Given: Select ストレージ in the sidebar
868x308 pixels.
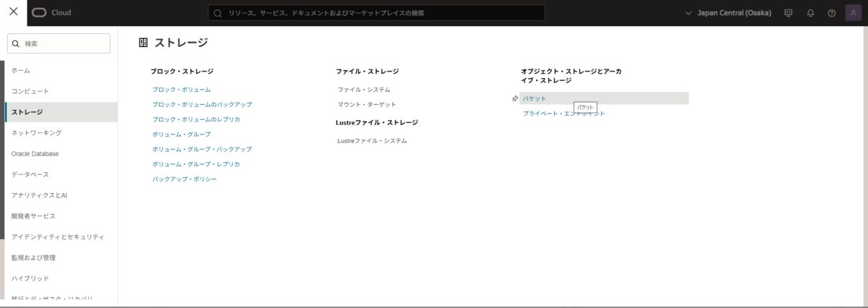Looking at the screenshot, I should coord(61,112).
